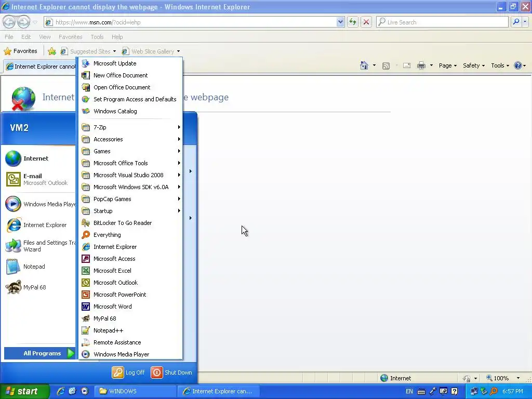Viewport: 532px width, 399px height.
Task: Expand the PopCap Games folder
Action: tap(130, 199)
